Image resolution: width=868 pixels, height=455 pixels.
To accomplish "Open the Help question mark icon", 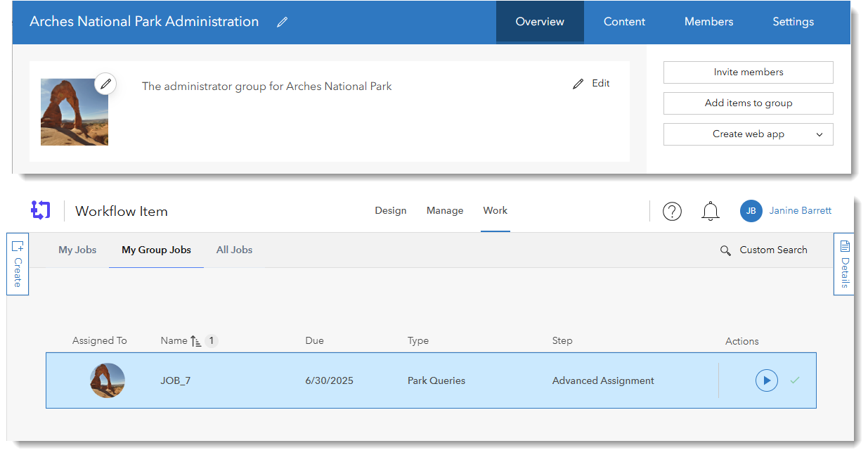I will 672,211.
